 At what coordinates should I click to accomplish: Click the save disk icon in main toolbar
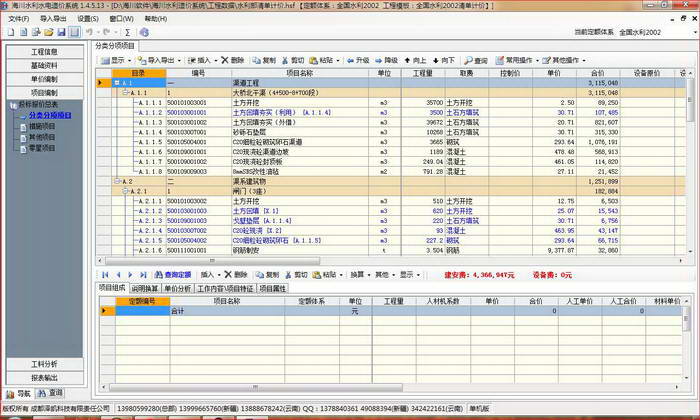[x=62, y=32]
